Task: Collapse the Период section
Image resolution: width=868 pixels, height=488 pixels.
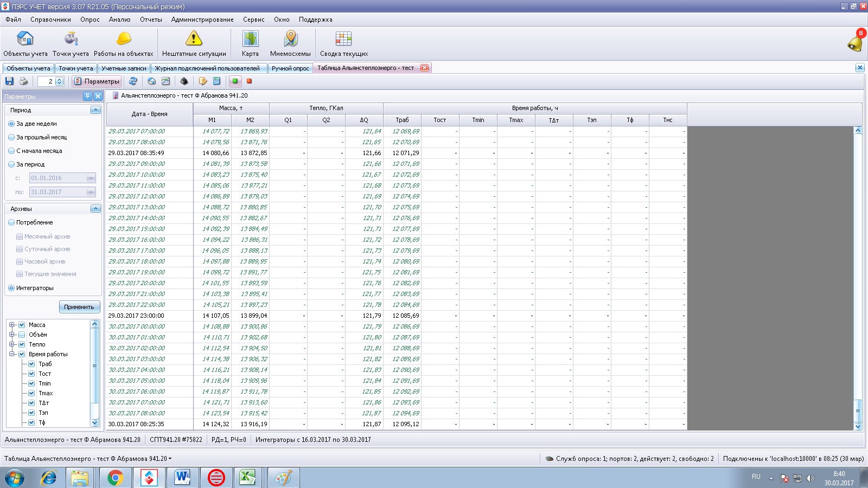Action: [95, 110]
